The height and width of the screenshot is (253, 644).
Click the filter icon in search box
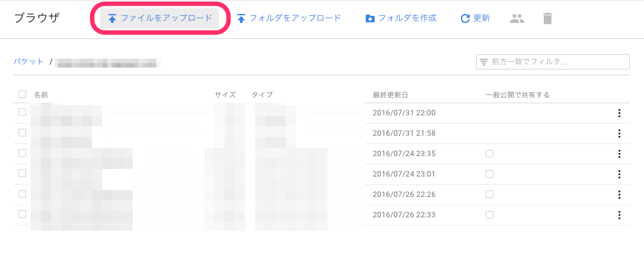tap(484, 62)
